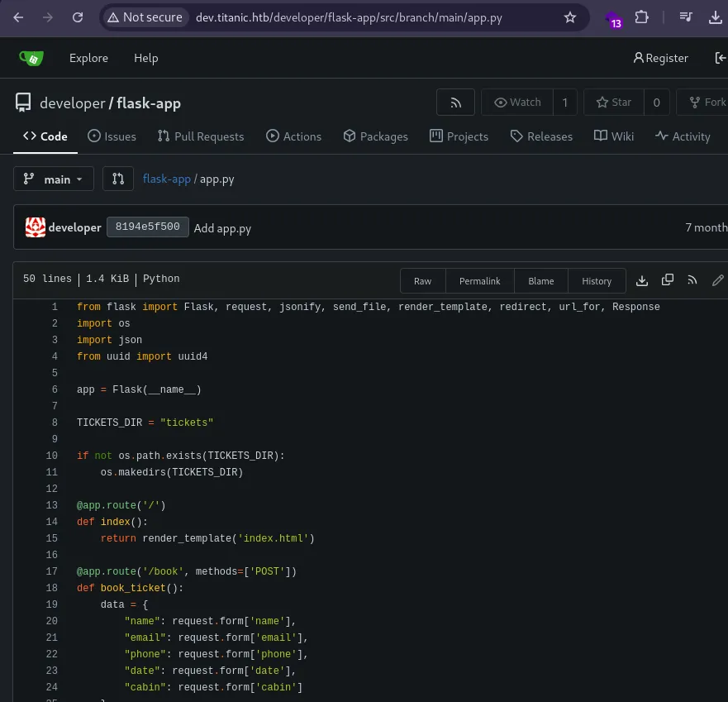The height and width of the screenshot is (702, 728).
Task: Watch the repository
Action: click(x=517, y=103)
